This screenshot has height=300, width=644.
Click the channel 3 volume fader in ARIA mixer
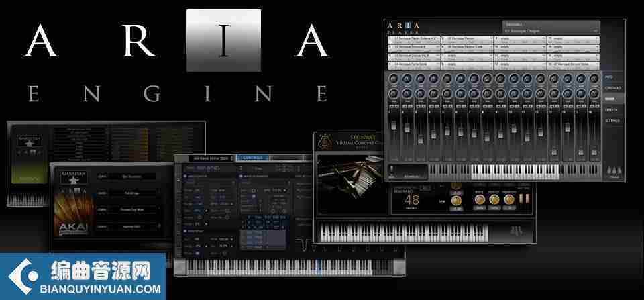tap(421, 139)
